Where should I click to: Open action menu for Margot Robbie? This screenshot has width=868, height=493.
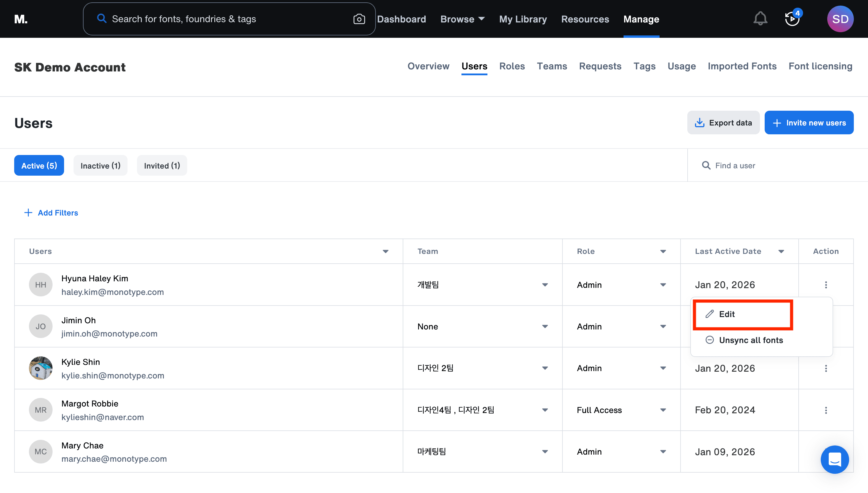[x=826, y=410]
